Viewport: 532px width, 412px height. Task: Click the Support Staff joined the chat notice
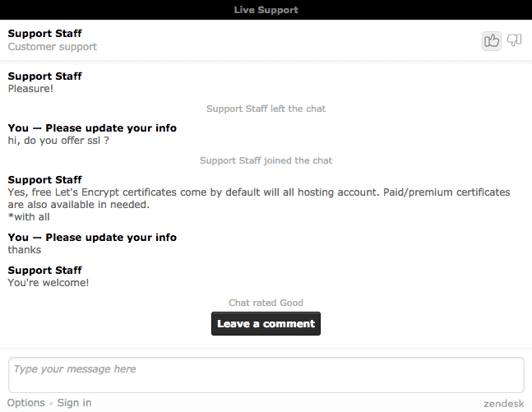coord(266,160)
